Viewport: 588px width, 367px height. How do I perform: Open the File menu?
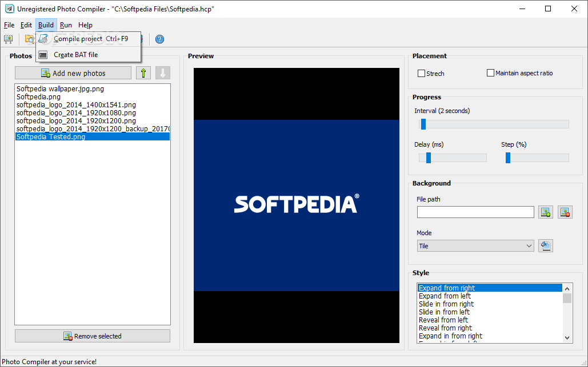click(9, 25)
